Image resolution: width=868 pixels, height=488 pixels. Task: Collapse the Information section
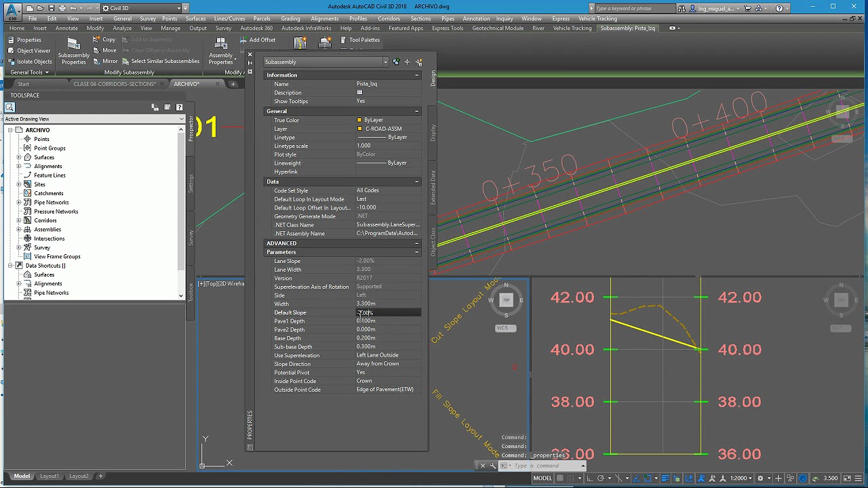(416, 75)
